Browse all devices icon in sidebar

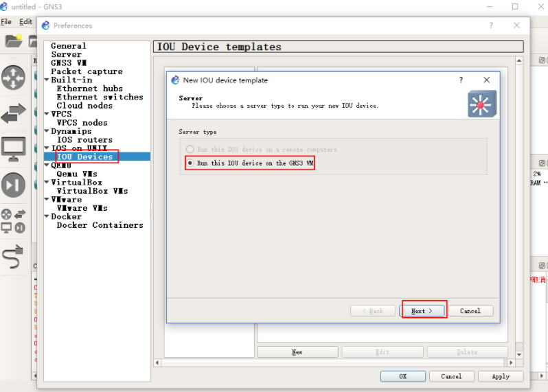click(x=13, y=221)
